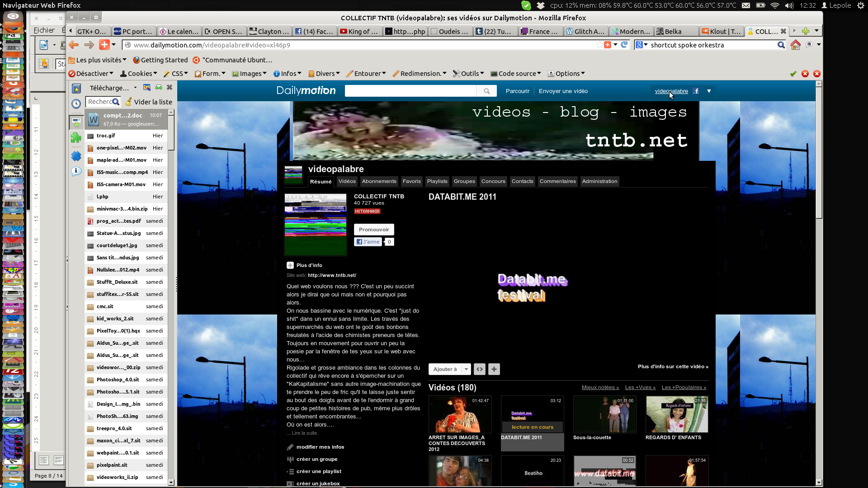Open sidebar bookmarks panel star icon
This screenshot has height=488, width=868.
(x=76, y=89)
